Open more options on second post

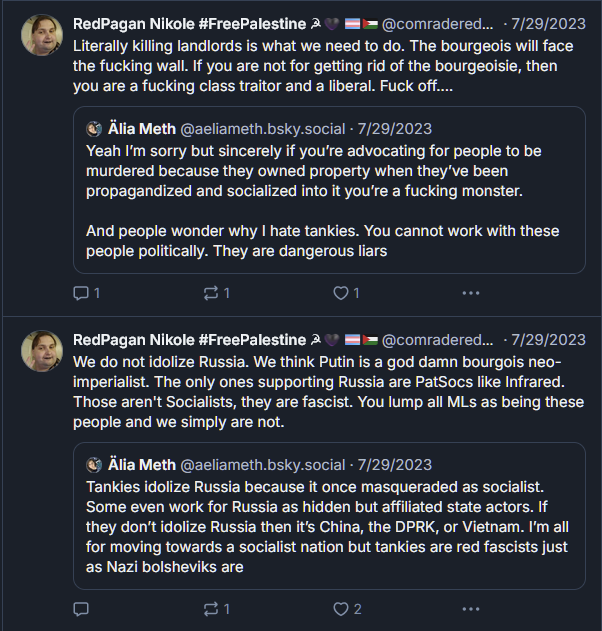point(471,608)
